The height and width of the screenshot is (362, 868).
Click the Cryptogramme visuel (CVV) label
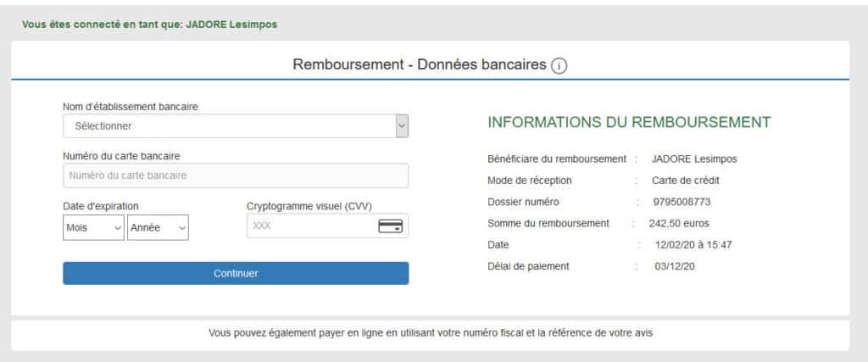[309, 206]
